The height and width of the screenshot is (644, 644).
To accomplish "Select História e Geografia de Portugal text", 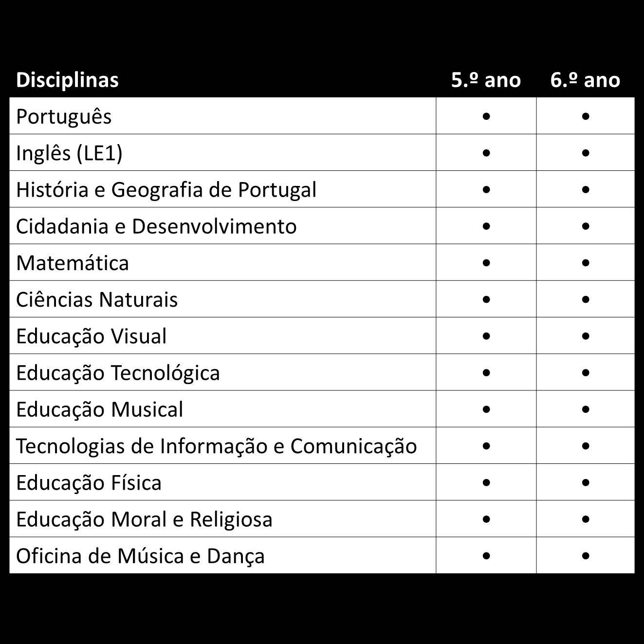I will (x=166, y=189).
